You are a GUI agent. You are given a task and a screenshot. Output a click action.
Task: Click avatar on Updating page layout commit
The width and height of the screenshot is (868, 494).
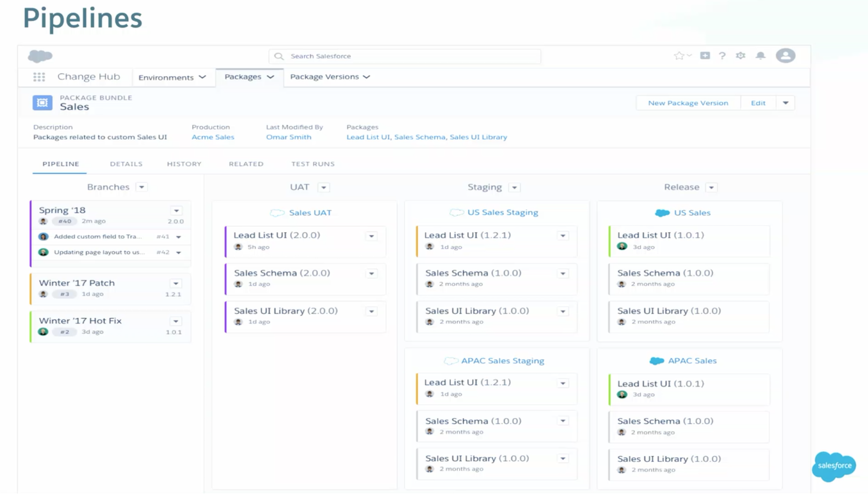pos(43,252)
